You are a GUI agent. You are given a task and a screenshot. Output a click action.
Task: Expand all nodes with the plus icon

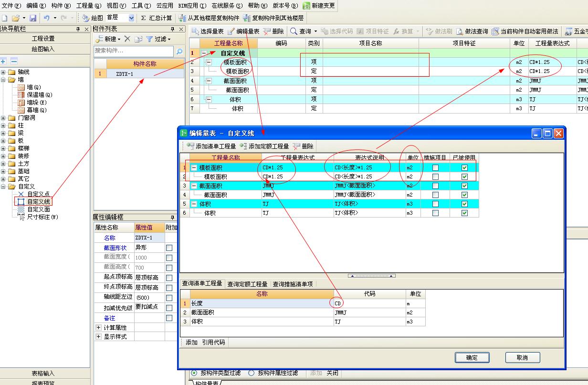[x=3, y=61]
